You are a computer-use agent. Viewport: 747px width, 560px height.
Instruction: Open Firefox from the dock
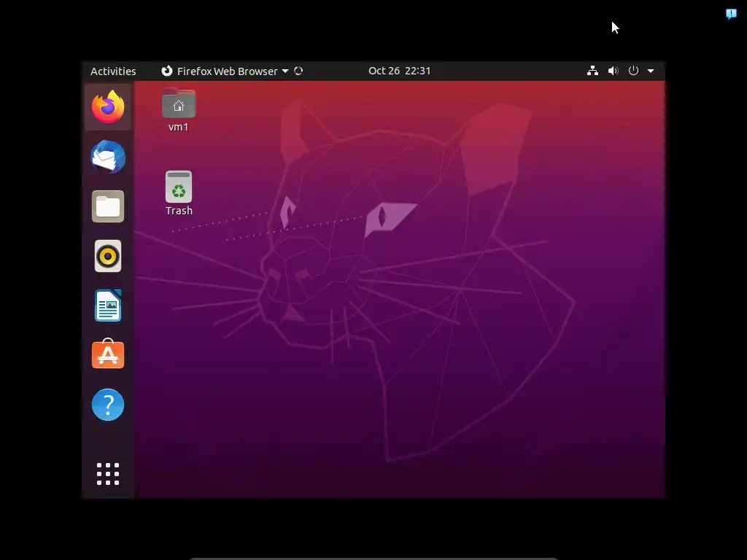pyautogui.click(x=108, y=106)
